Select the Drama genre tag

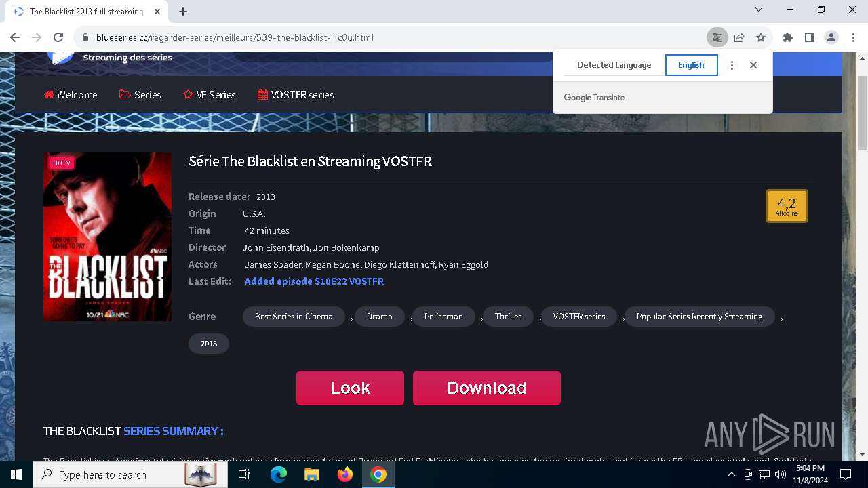point(380,317)
